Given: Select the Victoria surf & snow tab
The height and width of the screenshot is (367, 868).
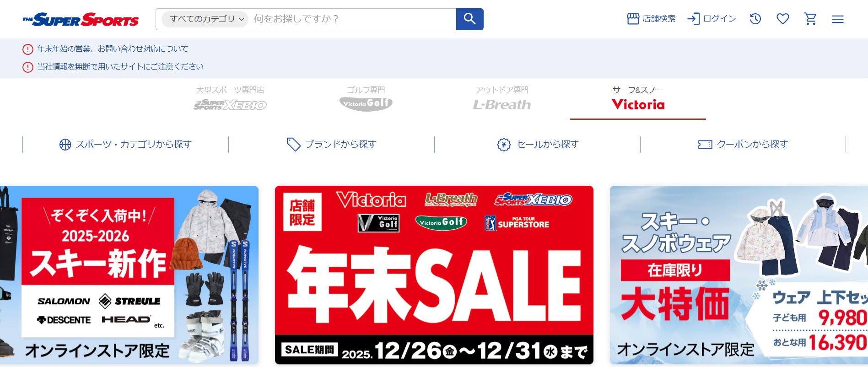Looking at the screenshot, I should pyautogui.click(x=638, y=99).
